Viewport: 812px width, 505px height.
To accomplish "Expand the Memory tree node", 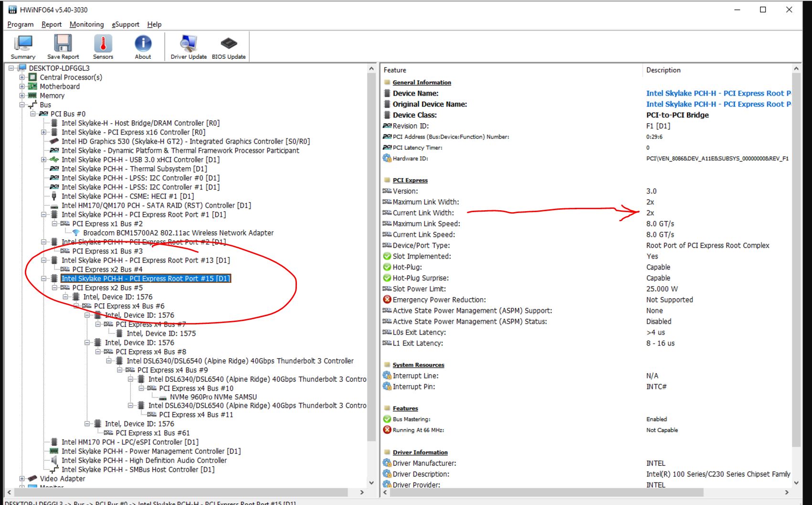I will (x=21, y=96).
